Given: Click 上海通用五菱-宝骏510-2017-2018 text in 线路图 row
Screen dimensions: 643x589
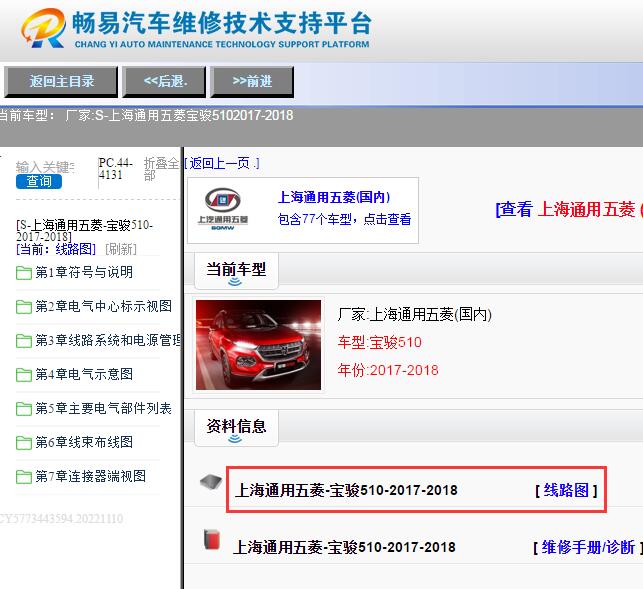Looking at the screenshot, I should click(x=346, y=490).
